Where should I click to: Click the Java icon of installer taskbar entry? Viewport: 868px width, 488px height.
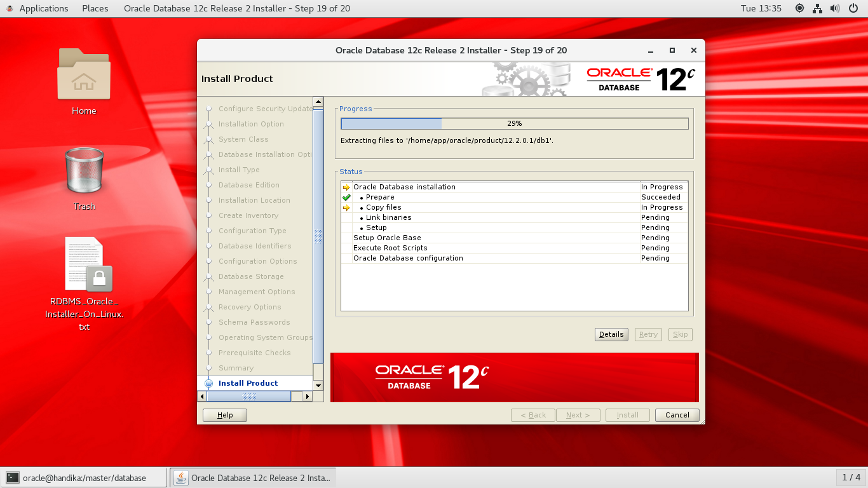[181, 478]
